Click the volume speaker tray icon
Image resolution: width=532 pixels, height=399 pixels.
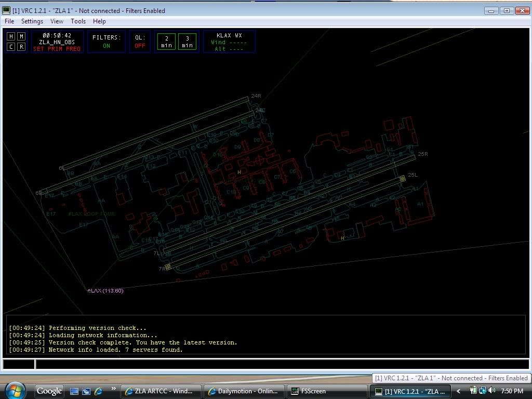[491, 391]
